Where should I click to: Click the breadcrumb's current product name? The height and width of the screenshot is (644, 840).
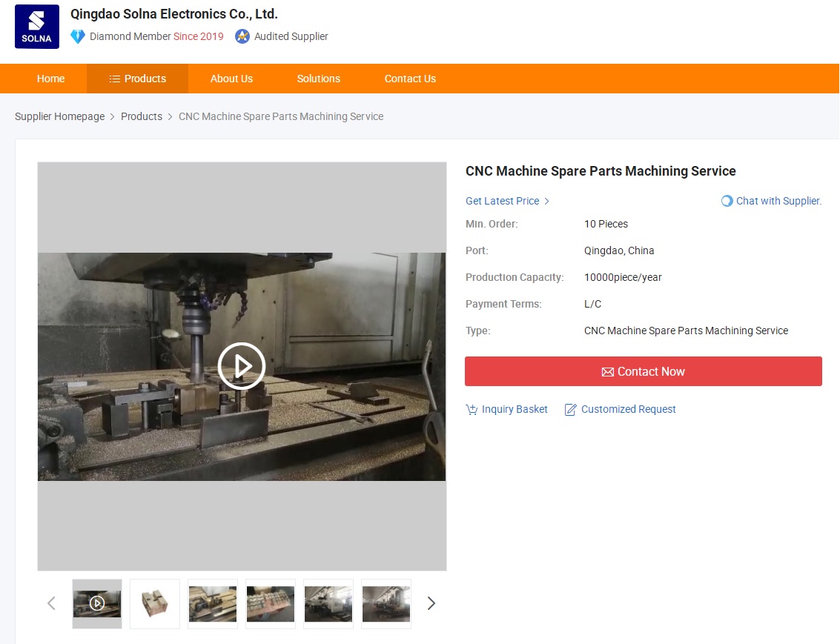pos(281,116)
